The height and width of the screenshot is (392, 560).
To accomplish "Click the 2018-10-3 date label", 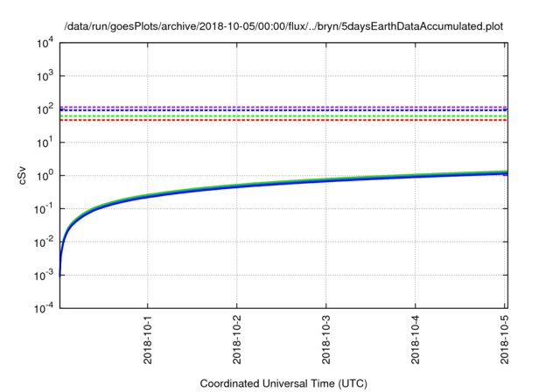I will [x=326, y=339].
